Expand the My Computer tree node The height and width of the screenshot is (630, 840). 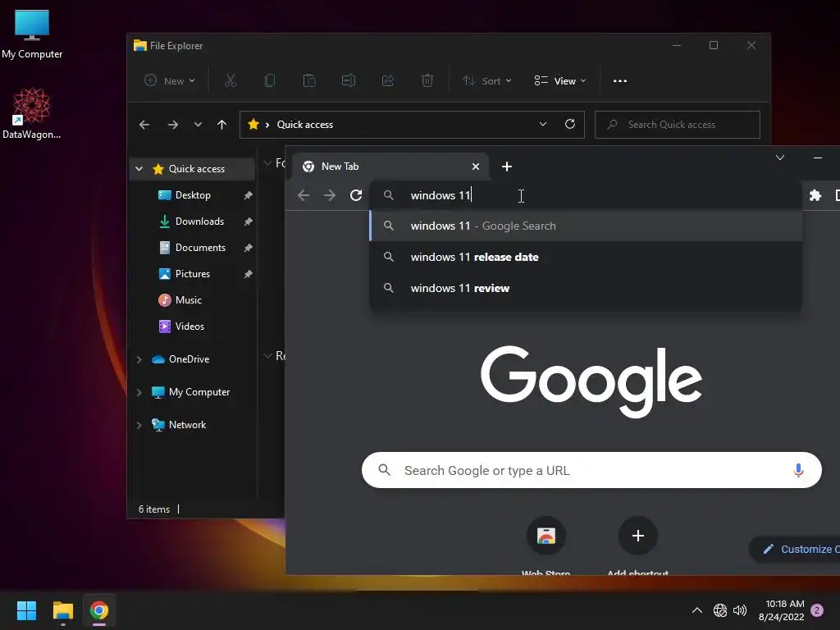[139, 392]
